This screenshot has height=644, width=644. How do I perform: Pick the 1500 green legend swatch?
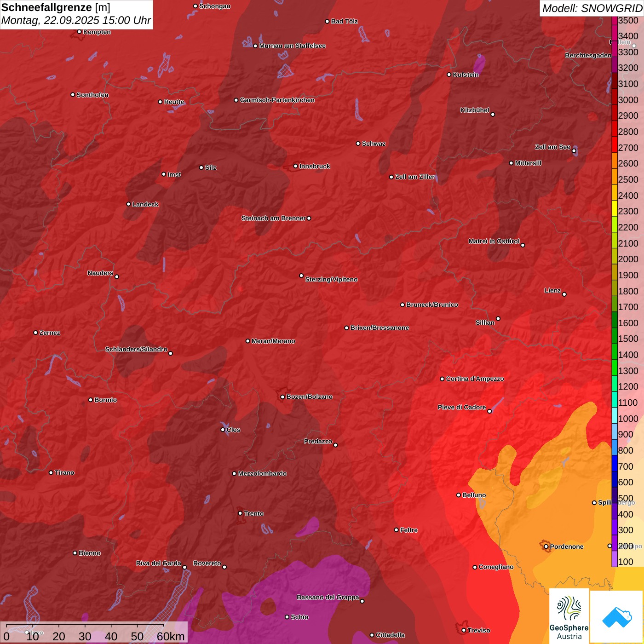(x=615, y=336)
